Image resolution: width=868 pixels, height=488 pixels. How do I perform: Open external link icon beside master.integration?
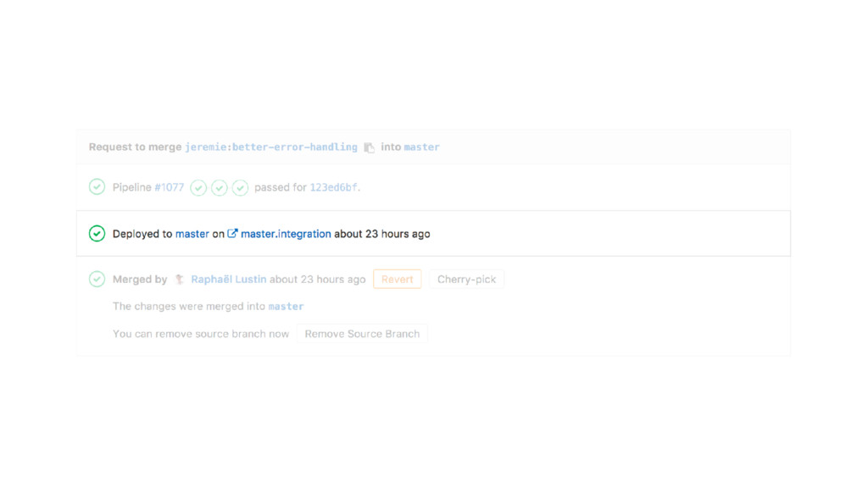click(x=232, y=234)
